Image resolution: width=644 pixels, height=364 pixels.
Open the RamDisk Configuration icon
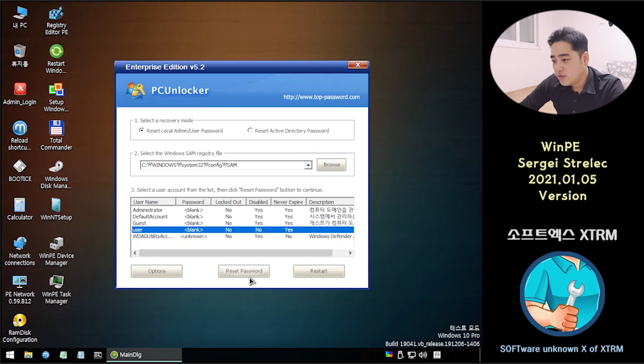point(20,328)
